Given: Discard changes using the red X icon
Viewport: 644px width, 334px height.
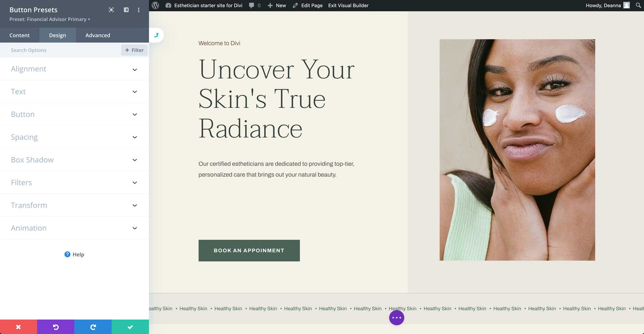Looking at the screenshot, I should (18, 327).
